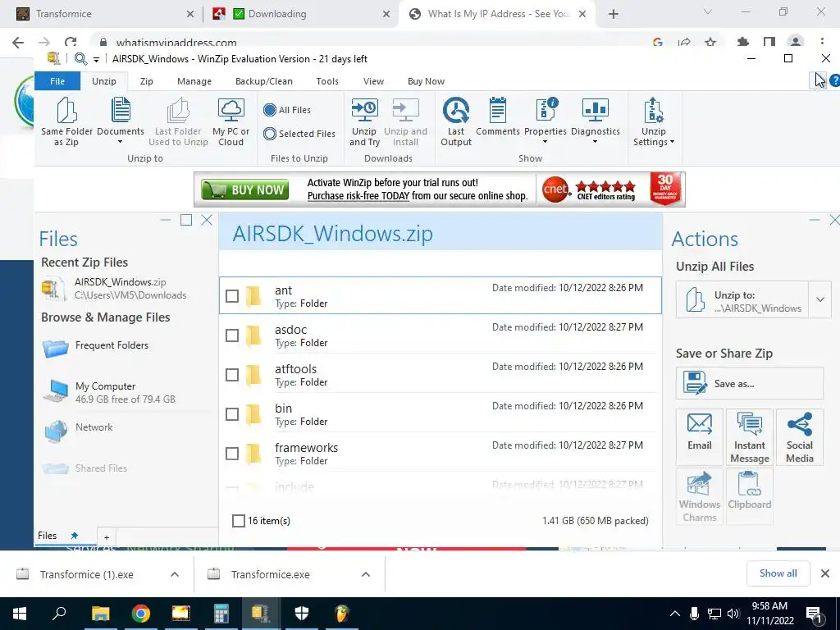This screenshot has height=630, width=840.
Task: Check the bin folder checkbox
Action: [x=232, y=414]
